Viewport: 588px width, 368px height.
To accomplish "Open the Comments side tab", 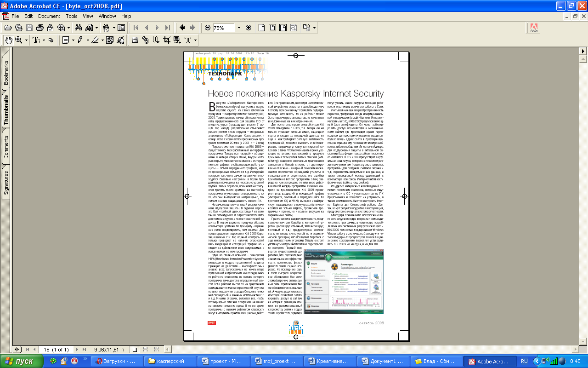I will (6, 147).
